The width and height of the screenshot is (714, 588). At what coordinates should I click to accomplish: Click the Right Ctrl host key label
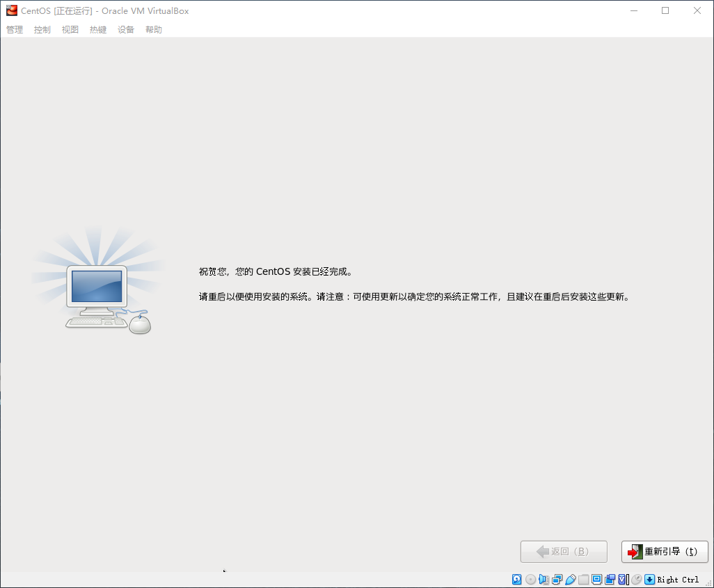point(678,580)
